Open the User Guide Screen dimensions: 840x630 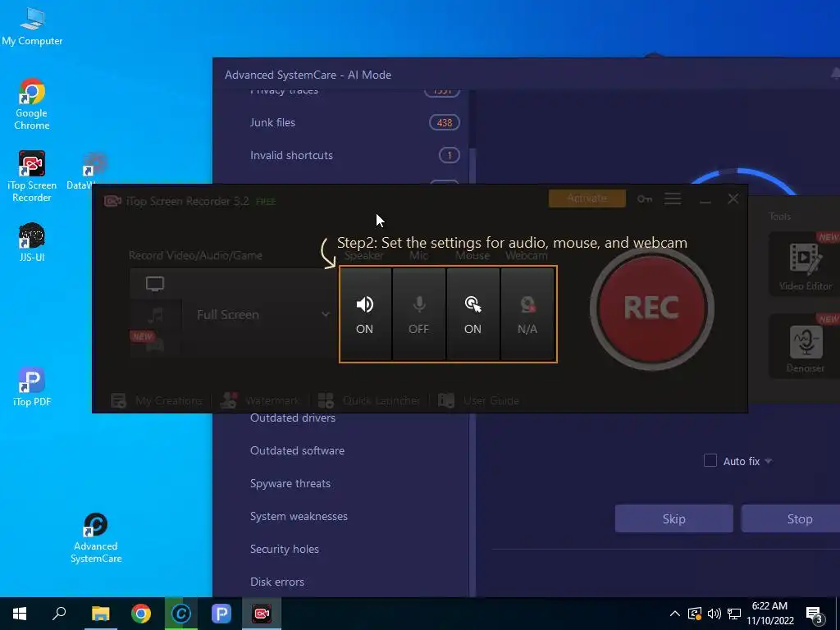click(478, 400)
